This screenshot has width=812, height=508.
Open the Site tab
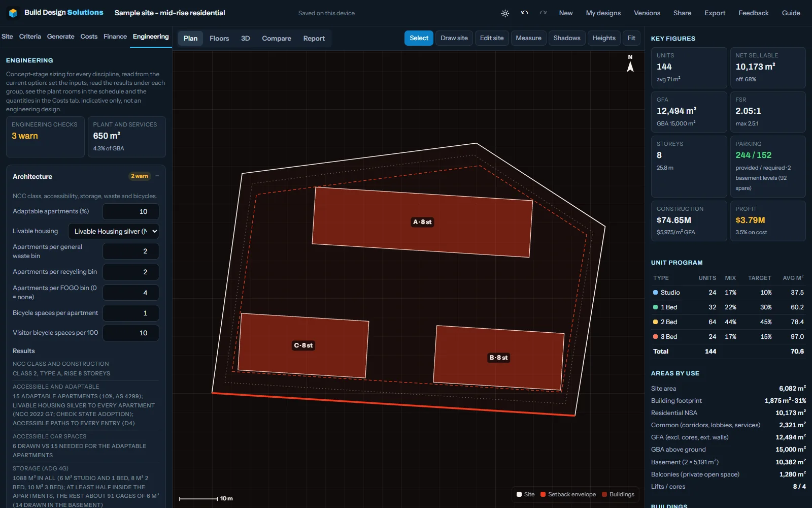click(8, 37)
